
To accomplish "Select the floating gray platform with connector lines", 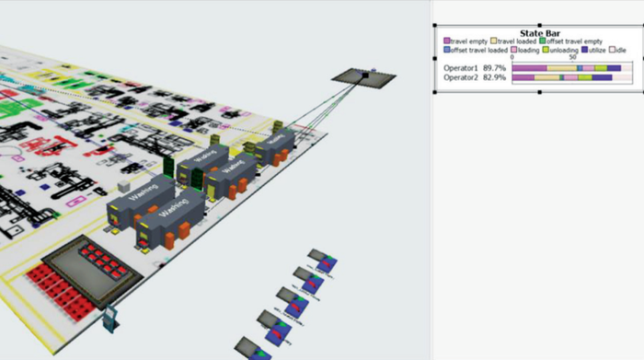I will [x=364, y=77].
